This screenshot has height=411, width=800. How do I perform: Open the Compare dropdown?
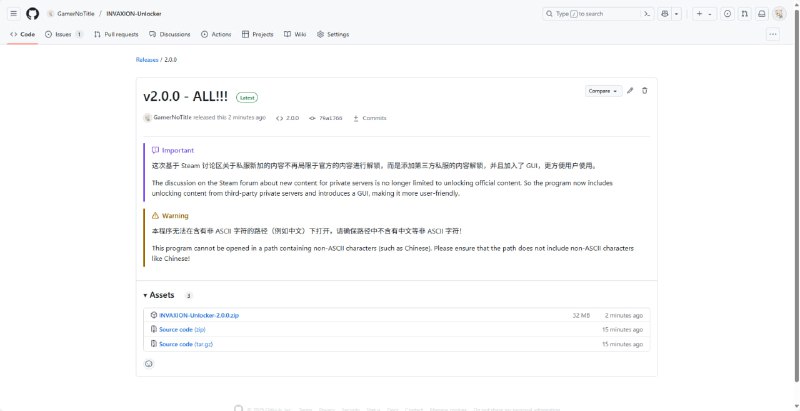603,91
